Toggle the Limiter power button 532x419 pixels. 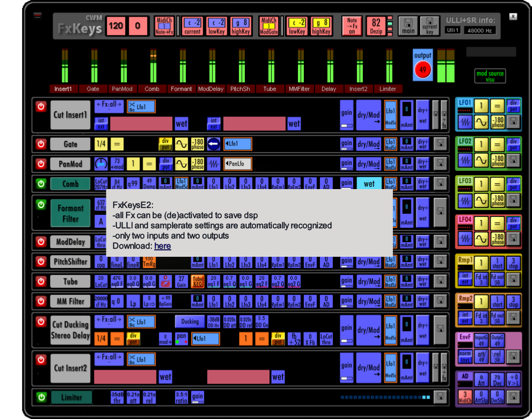(x=41, y=398)
